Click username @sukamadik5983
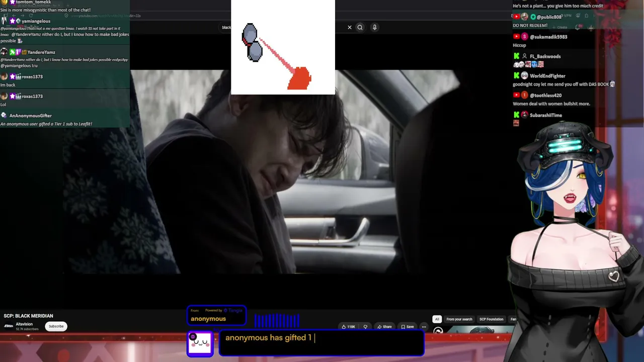This screenshot has height=362, width=644. point(548,37)
